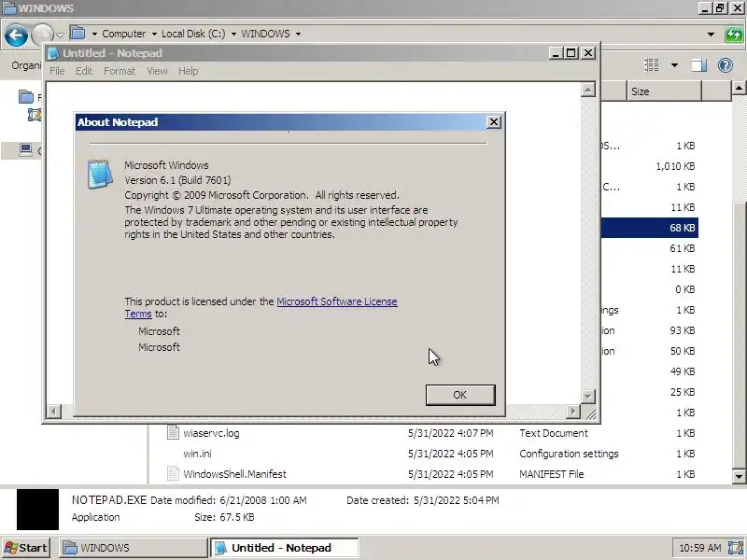The height and width of the screenshot is (560, 747).
Task: Open the Help menu in Notepad
Action: click(189, 71)
